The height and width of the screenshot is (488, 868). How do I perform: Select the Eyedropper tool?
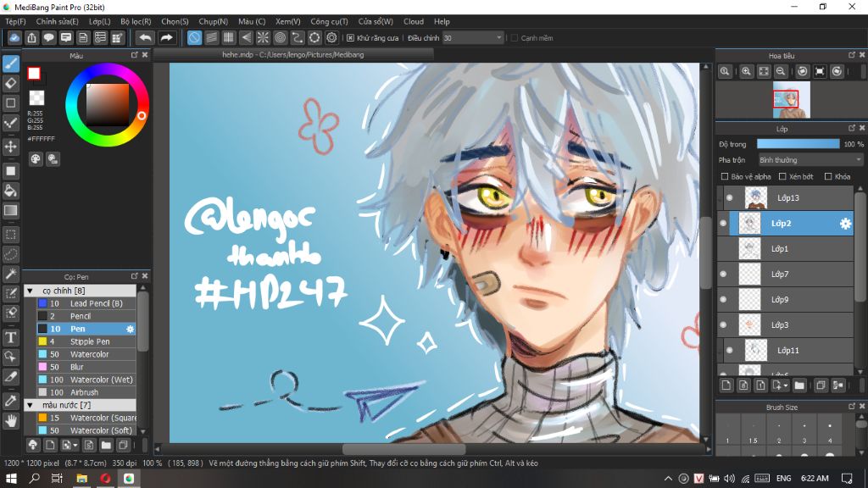[x=10, y=401]
